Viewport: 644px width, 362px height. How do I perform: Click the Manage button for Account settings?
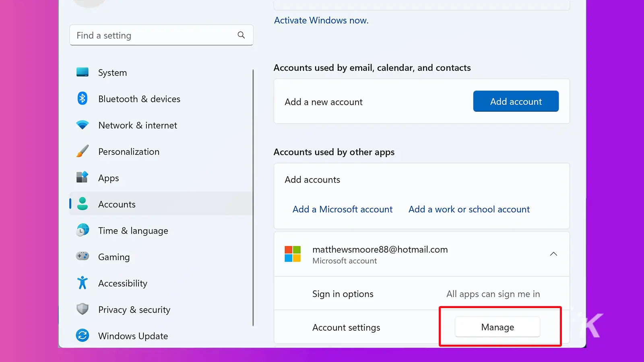497,327
